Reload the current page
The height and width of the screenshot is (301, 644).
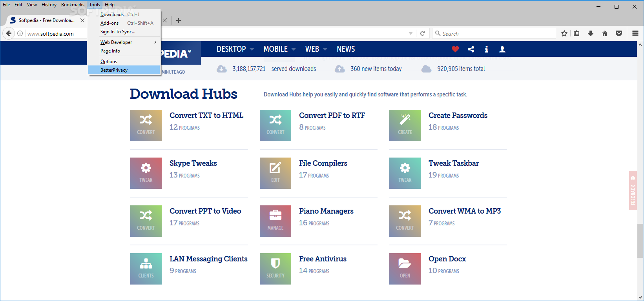coord(422,34)
